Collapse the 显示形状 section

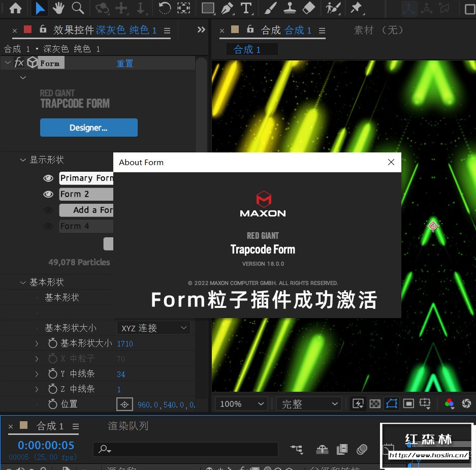click(x=23, y=160)
